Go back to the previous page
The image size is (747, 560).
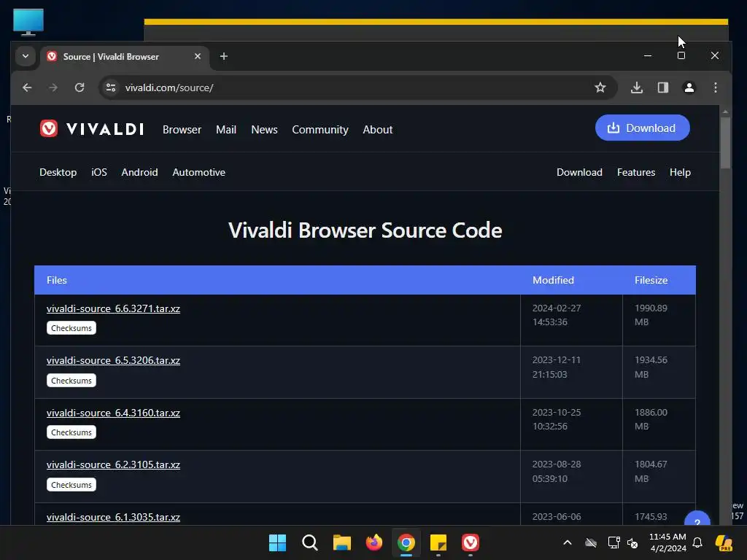27,87
